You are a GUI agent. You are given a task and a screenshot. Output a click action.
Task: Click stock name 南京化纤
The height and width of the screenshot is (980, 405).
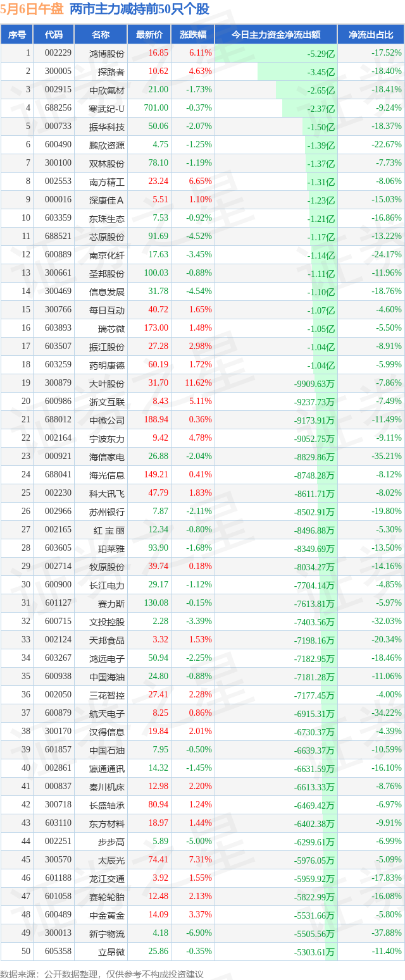107,255
